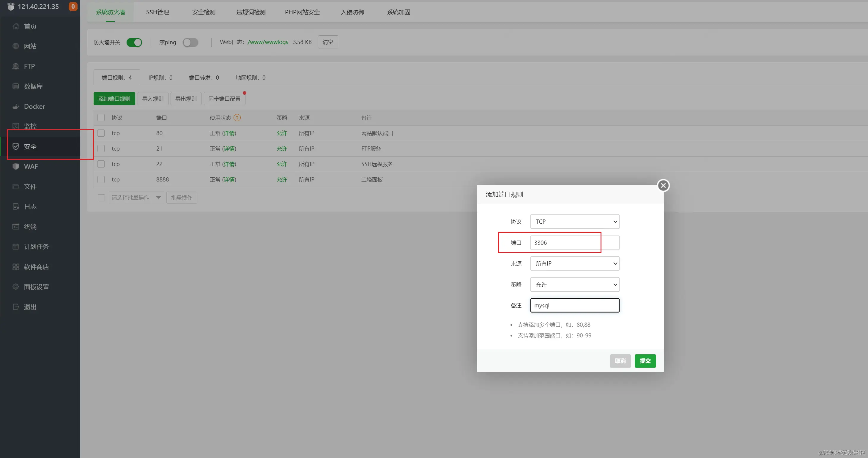Click the WAF shield icon

pyautogui.click(x=16, y=166)
